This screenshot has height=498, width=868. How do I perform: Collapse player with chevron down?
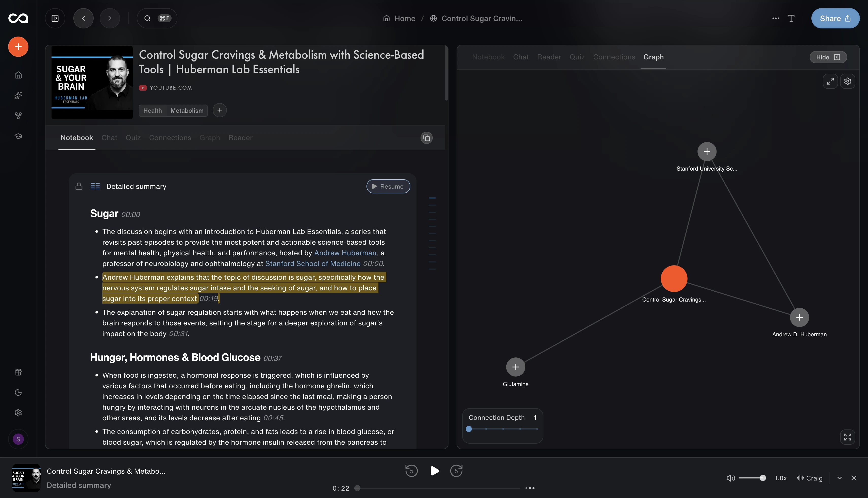click(x=839, y=478)
